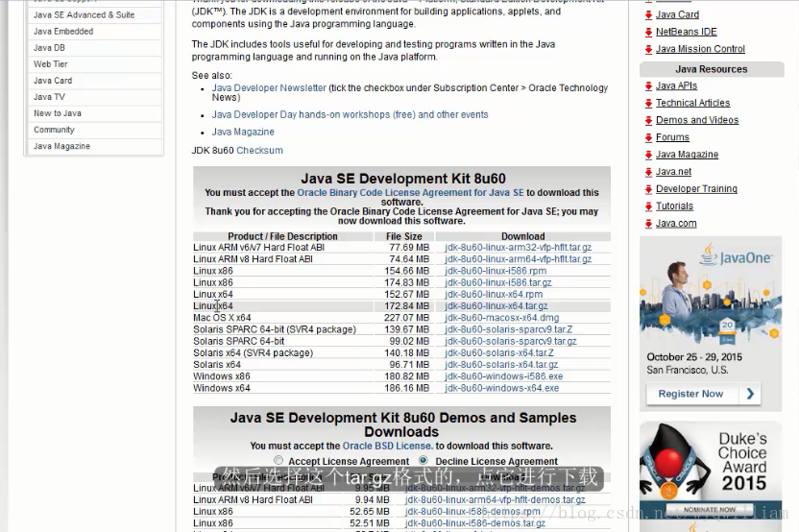Viewport: 799px width, 532px height.
Task: Download jdk-8u60-windows-i586.exe
Action: tap(504, 376)
